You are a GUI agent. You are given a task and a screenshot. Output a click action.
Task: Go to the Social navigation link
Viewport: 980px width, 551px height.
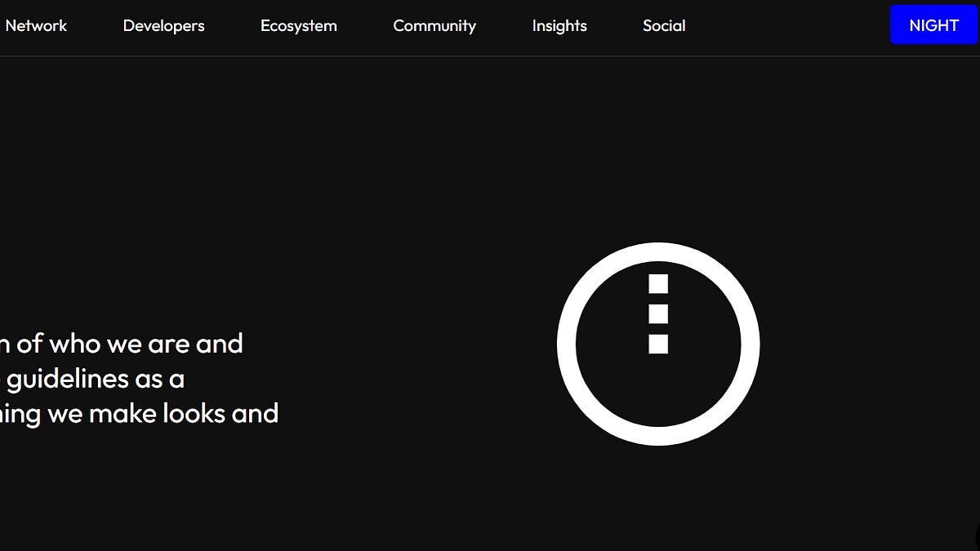point(664,25)
